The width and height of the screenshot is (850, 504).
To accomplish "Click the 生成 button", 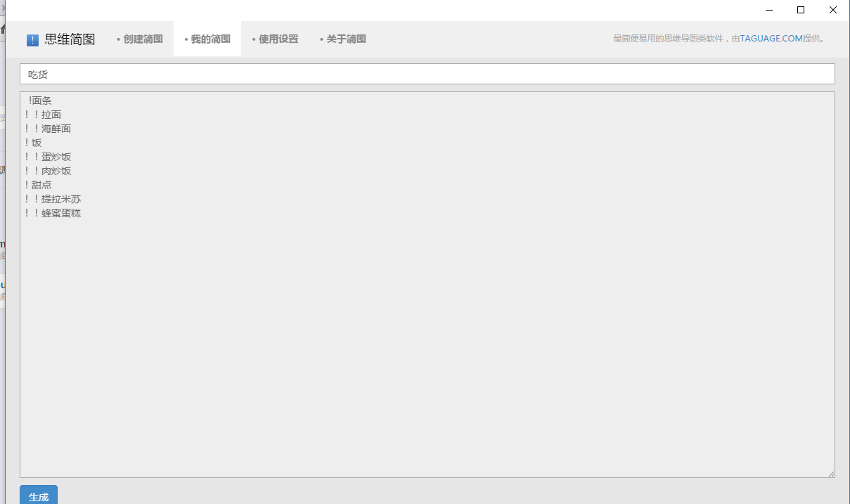I will (39, 496).
